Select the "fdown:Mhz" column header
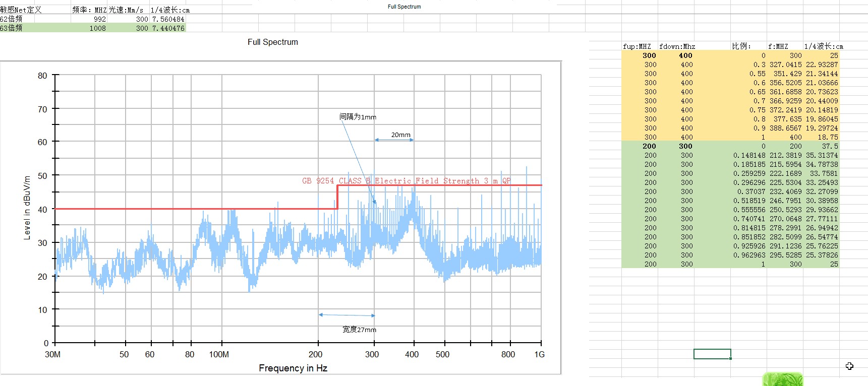The image size is (868, 386). click(677, 46)
